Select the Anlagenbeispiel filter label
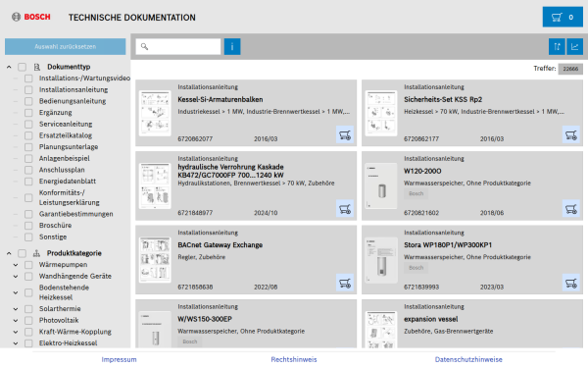588x368 pixels. pos(64,158)
